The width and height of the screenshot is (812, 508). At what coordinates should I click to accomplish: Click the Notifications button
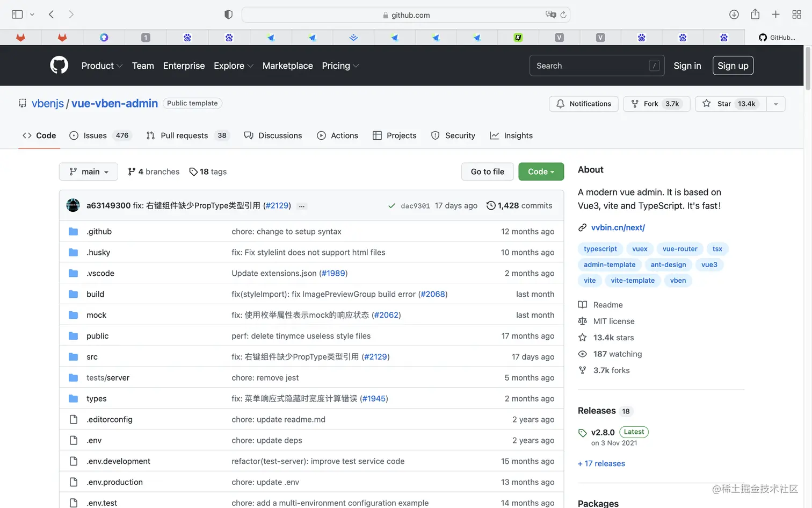point(584,104)
